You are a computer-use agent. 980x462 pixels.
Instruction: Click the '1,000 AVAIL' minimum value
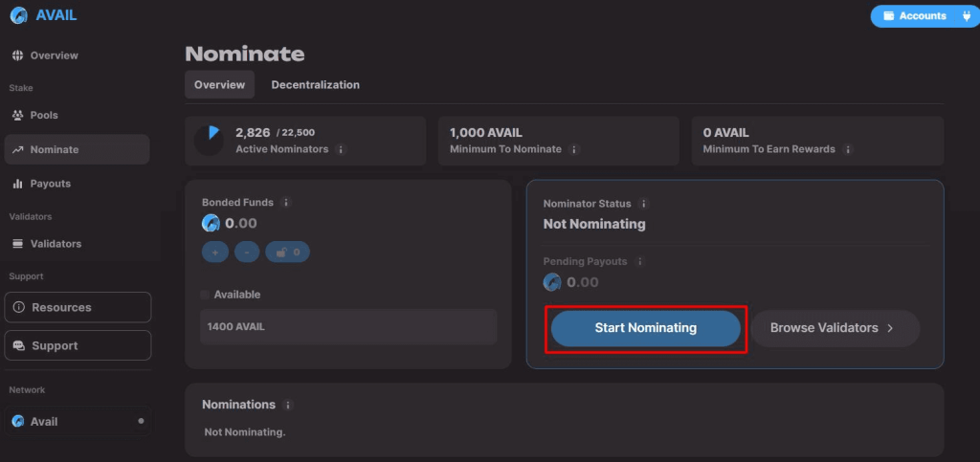[485, 132]
